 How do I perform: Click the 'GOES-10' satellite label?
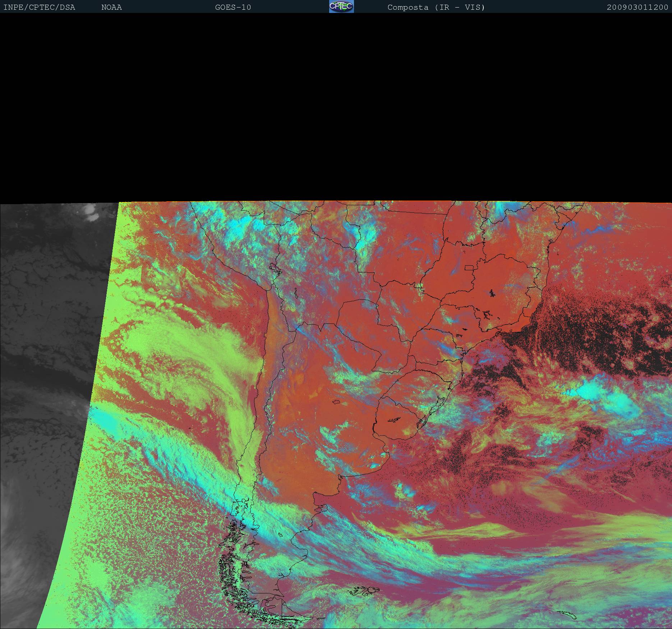(x=233, y=8)
